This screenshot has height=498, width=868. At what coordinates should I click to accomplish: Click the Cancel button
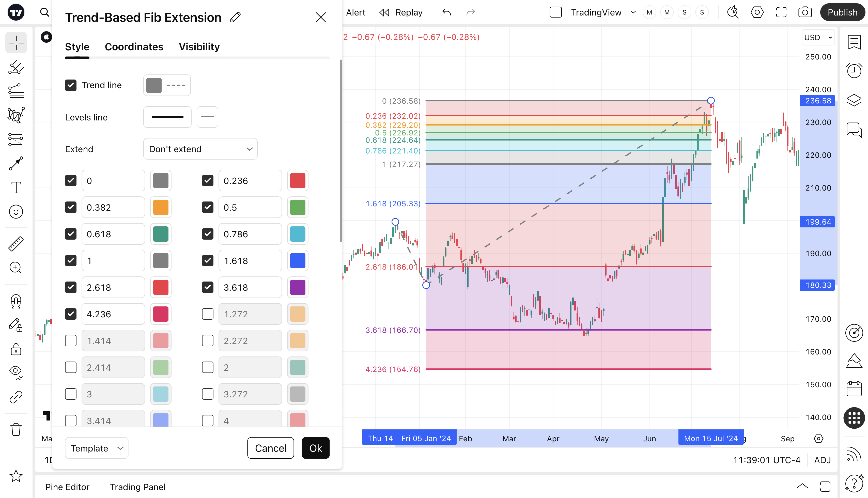click(x=271, y=448)
